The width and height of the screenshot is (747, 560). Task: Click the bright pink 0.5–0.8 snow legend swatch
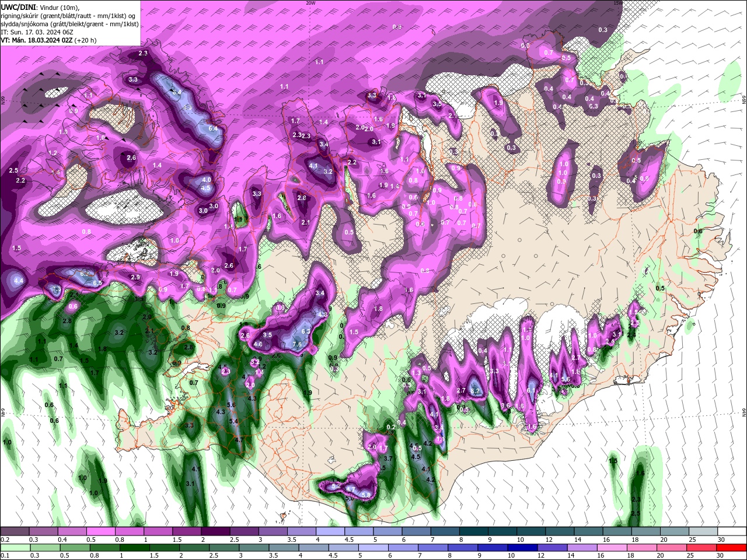click(100, 531)
